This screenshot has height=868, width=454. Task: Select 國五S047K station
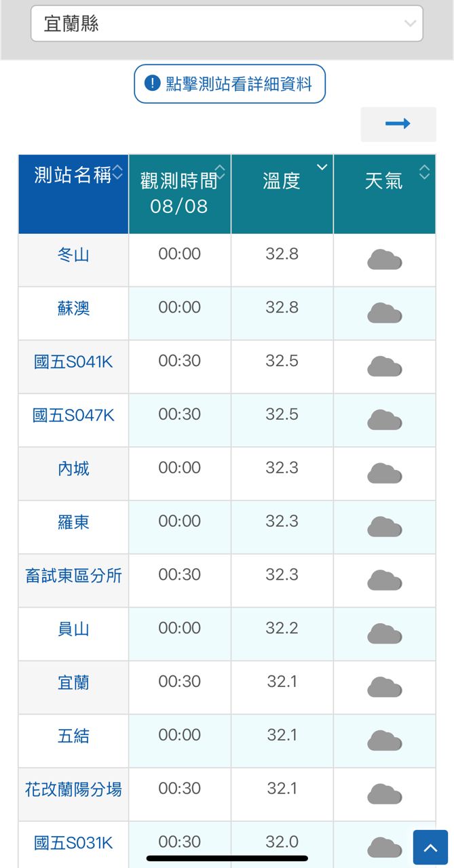[x=73, y=415]
